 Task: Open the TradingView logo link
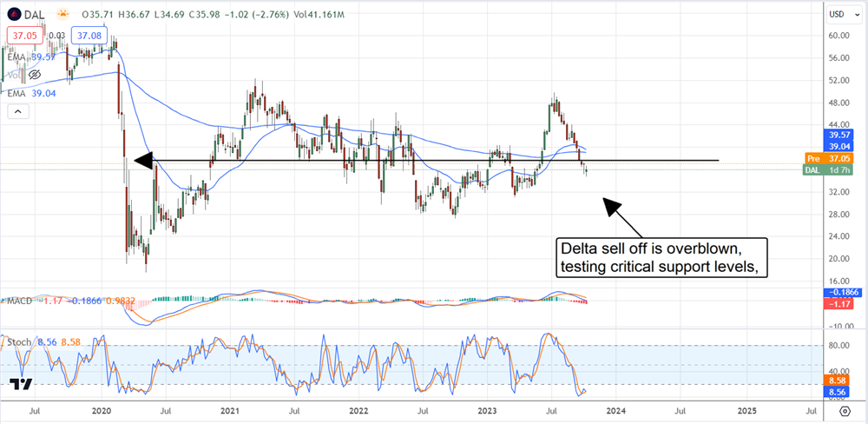point(20,383)
